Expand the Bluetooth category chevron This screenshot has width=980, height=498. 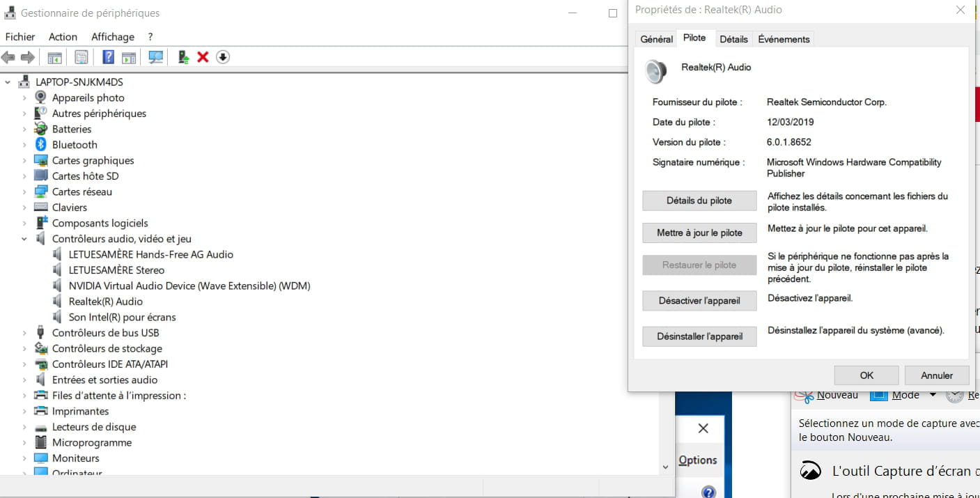pyautogui.click(x=24, y=145)
